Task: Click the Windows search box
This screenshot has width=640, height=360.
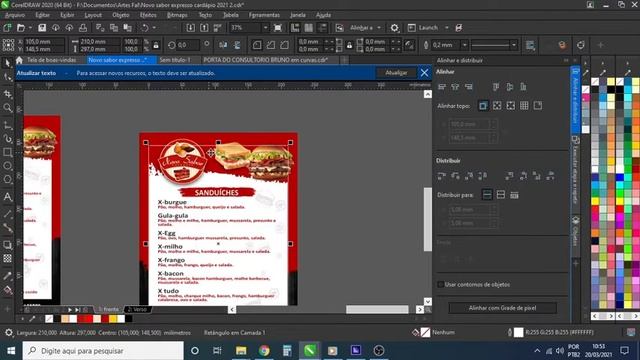Action: click(103, 351)
